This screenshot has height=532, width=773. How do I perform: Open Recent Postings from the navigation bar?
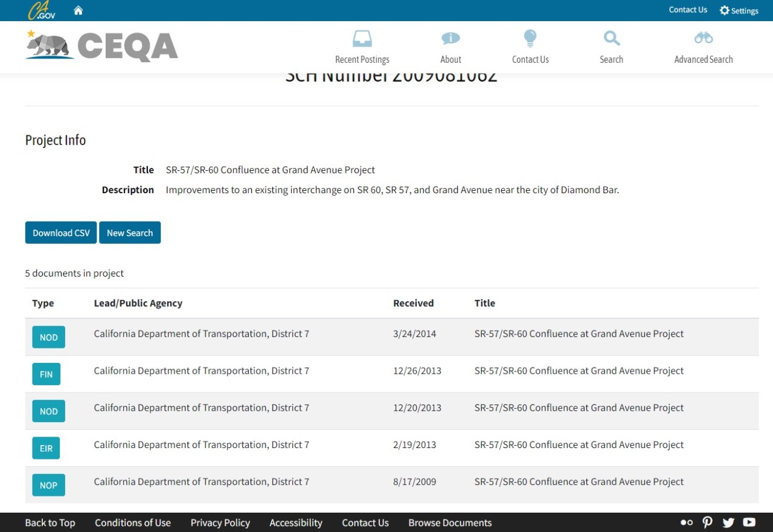coord(362,47)
